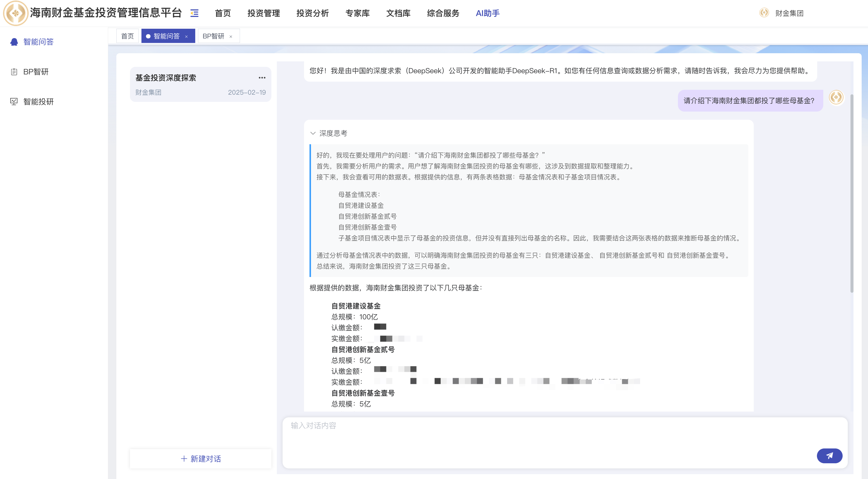Screen dimensions: 868x479
Task: Open BP智研 in the sidebar
Action: [36, 72]
